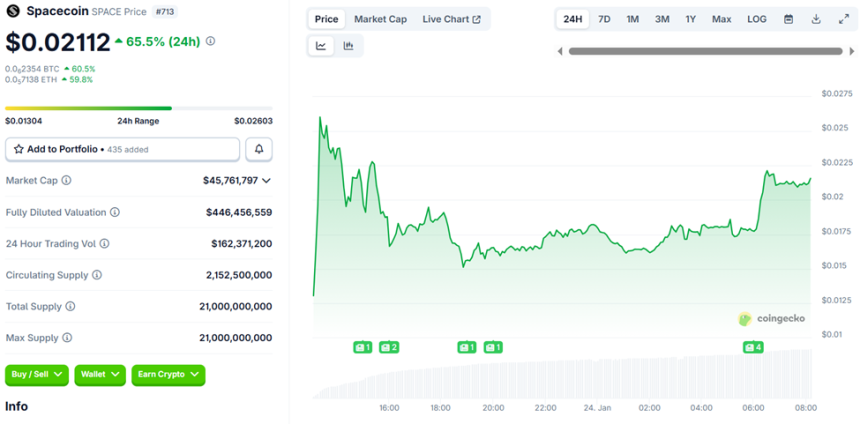Switch to line chart view icon

[x=322, y=46]
